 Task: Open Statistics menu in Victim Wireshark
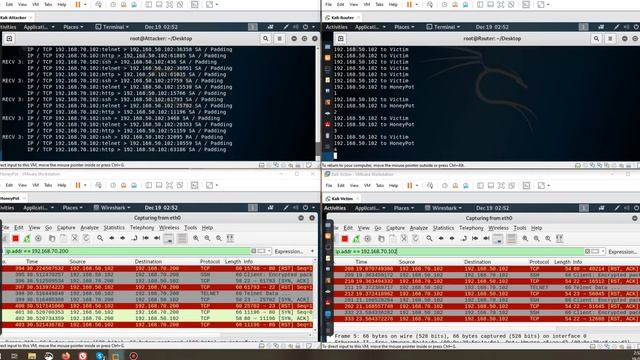coord(443,228)
